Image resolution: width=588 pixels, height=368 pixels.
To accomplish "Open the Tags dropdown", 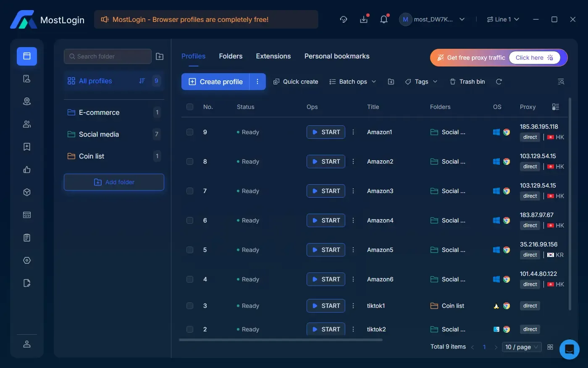I will pyautogui.click(x=421, y=82).
